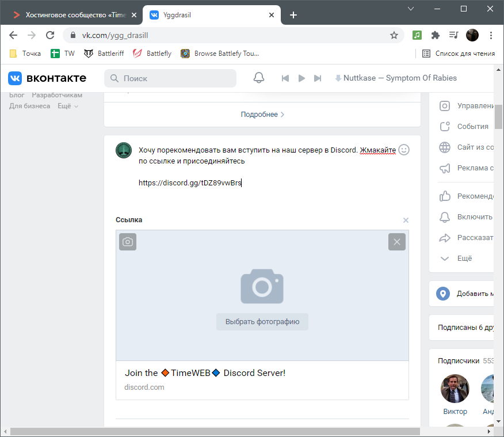Open the Battlefy bookmark

tap(152, 54)
